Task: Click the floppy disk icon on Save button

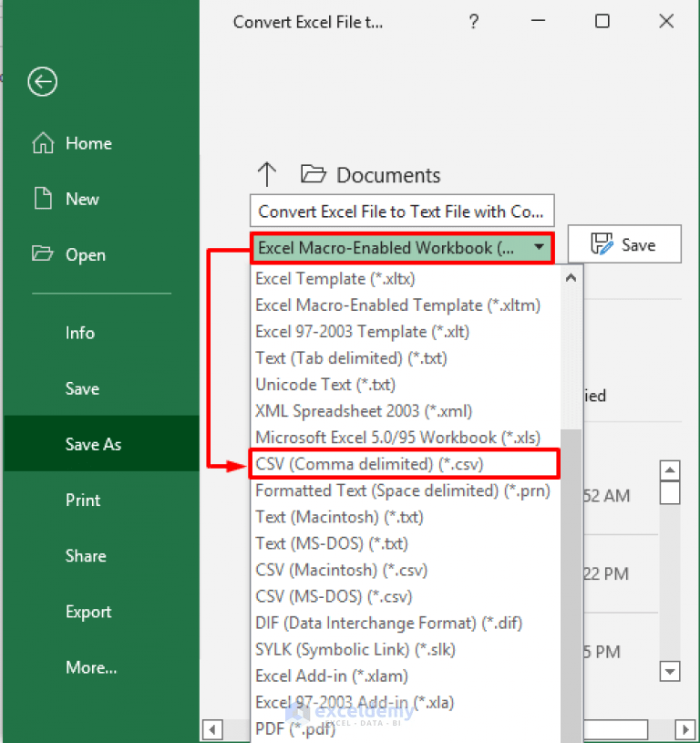Action: tap(603, 243)
